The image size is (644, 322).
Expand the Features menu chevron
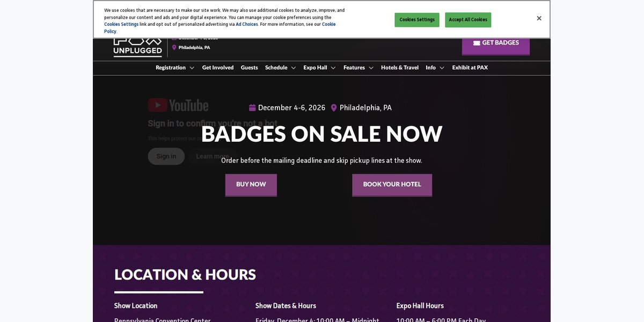pos(371,68)
